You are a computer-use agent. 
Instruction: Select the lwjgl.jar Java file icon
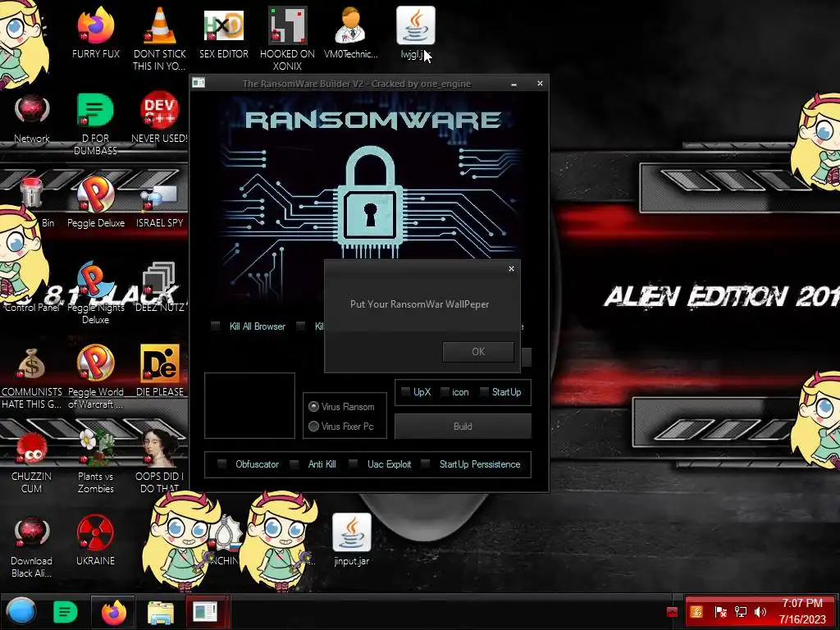pos(415,33)
